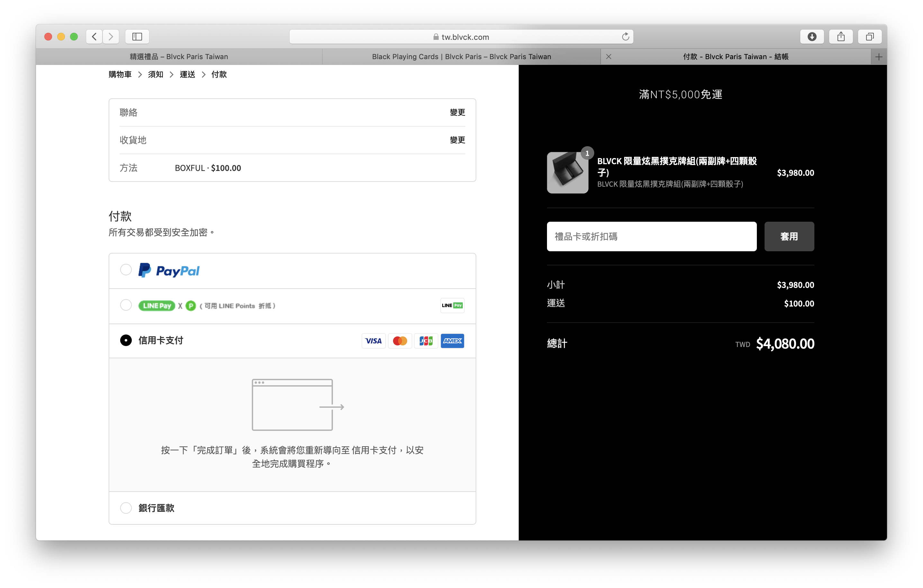Go to 須知 breadcrumb step
Screen dimensions: 923x588
pyautogui.click(x=156, y=74)
